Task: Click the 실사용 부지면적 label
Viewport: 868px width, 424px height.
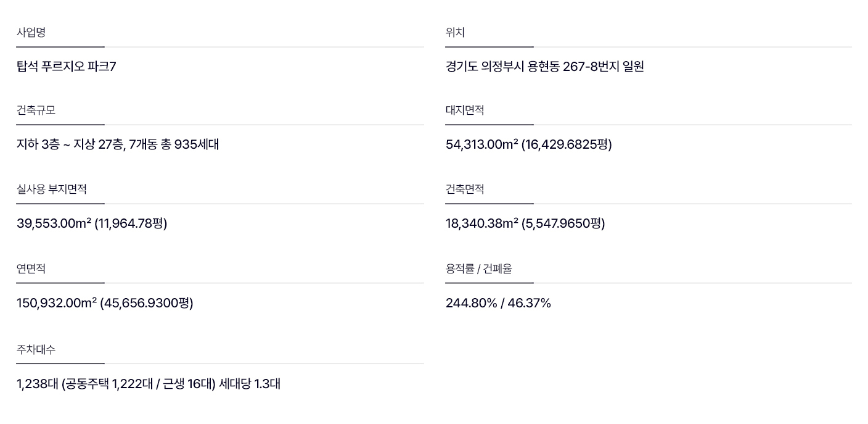Action: pyautogui.click(x=51, y=189)
